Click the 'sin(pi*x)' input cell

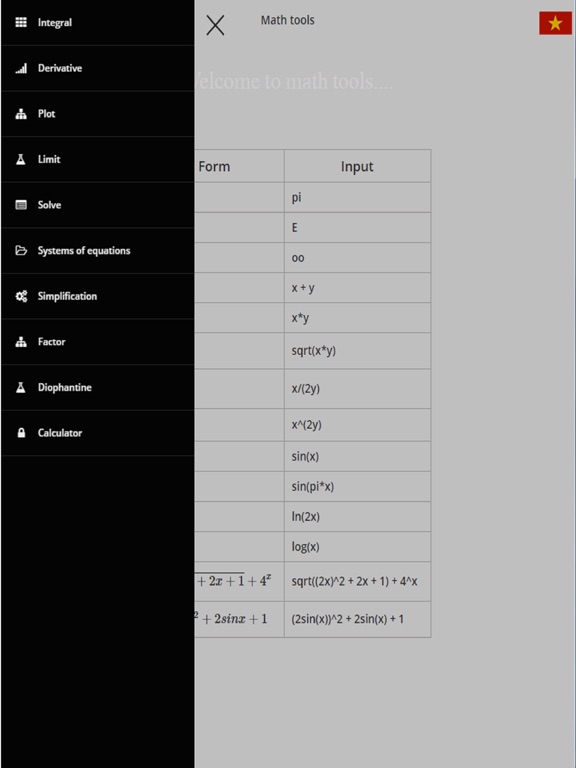358,486
